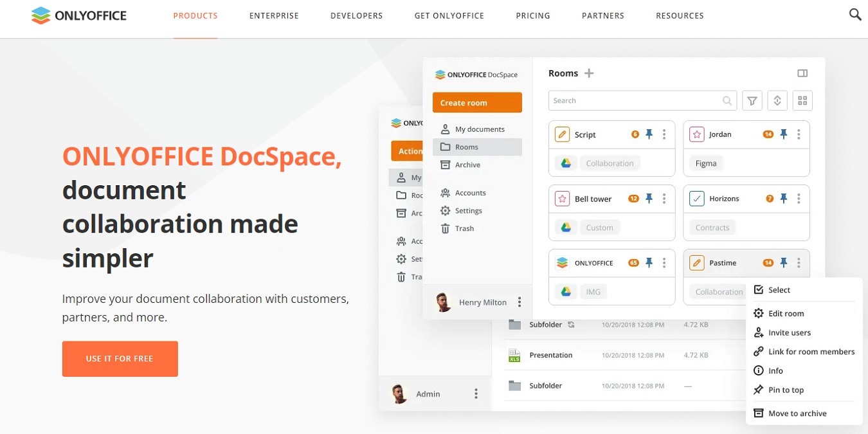Open the Script room options menu
This screenshot has width=868, height=434.
pos(665,134)
